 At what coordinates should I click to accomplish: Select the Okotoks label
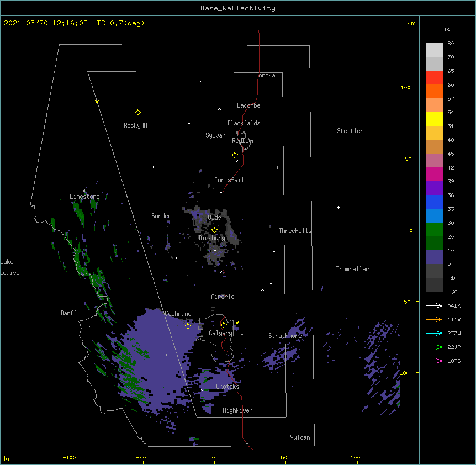[228, 387]
